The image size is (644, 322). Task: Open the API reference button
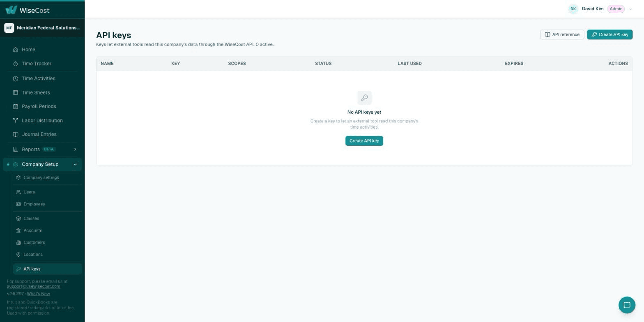[x=562, y=34]
